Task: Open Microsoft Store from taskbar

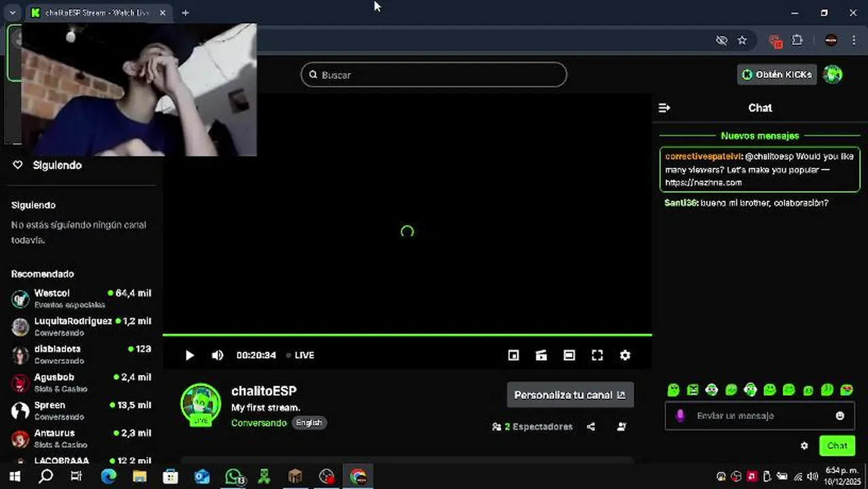Action: point(170,477)
